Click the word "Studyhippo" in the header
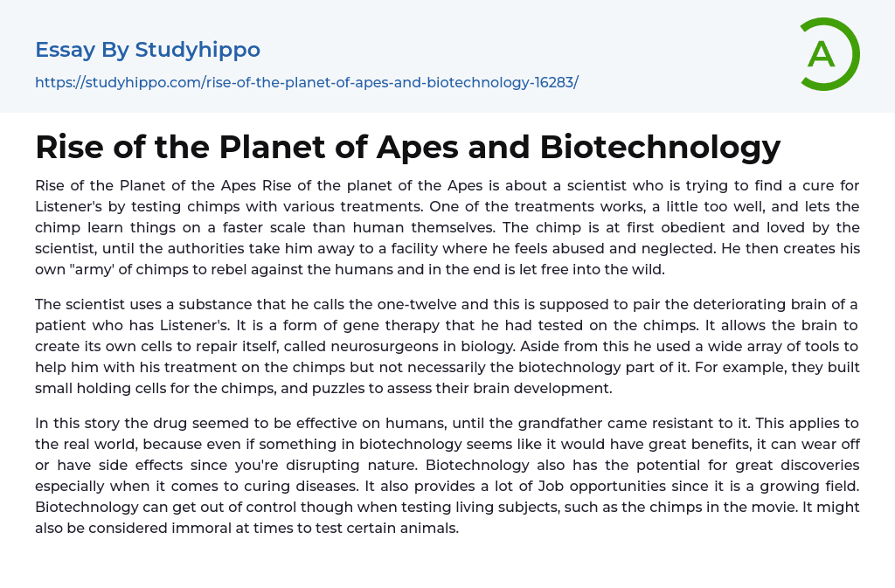The image size is (895, 588). pos(198,50)
